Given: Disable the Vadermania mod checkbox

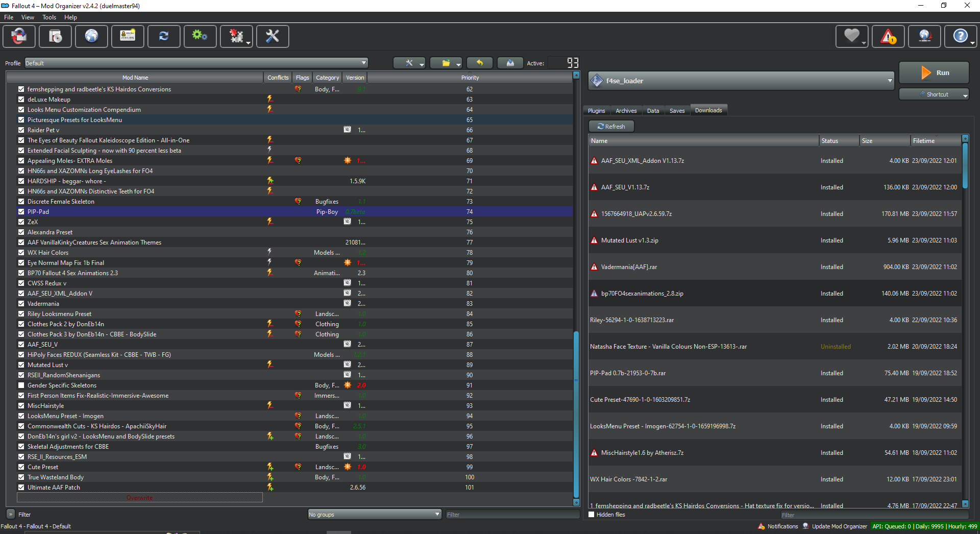Looking at the screenshot, I should [21, 303].
